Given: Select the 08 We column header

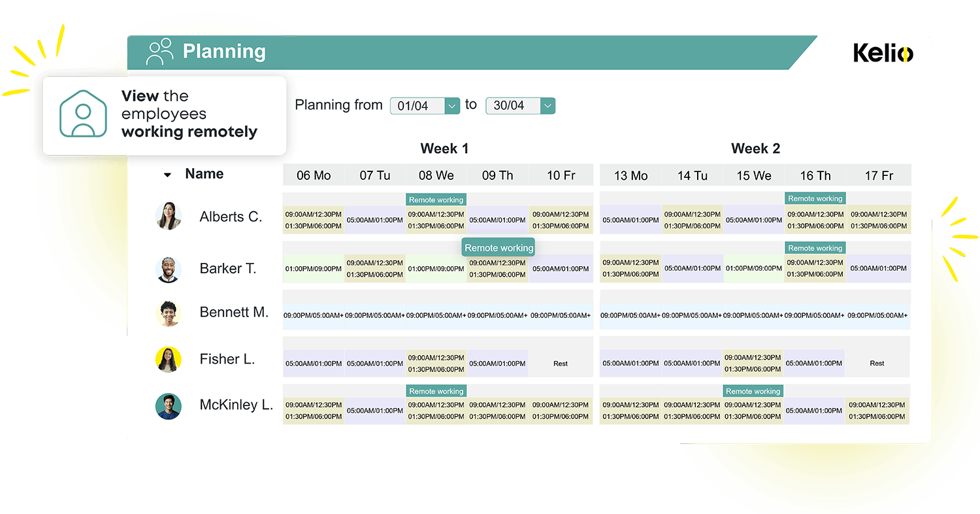Looking at the screenshot, I should (436, 175).
